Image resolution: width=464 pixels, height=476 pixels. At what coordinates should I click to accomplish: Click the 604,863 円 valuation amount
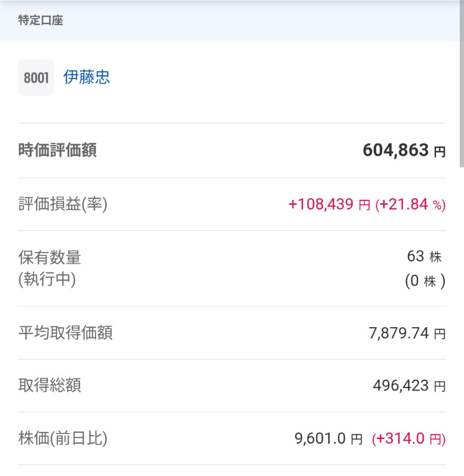(404, 150)
